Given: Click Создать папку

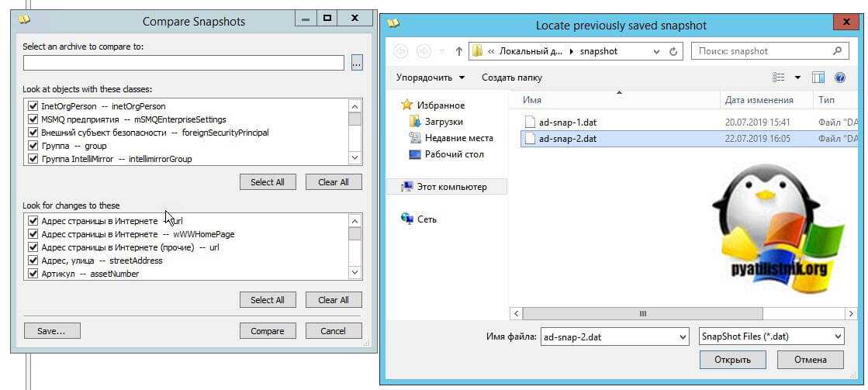Looking at the screenshot, I should coord(512,78).
